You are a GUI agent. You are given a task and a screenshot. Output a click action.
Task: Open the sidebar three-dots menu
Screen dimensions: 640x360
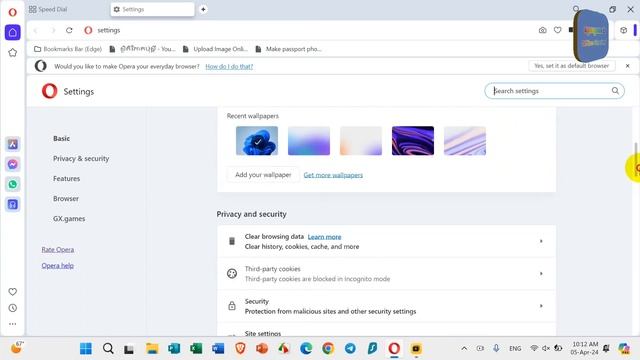coord(13,324)
